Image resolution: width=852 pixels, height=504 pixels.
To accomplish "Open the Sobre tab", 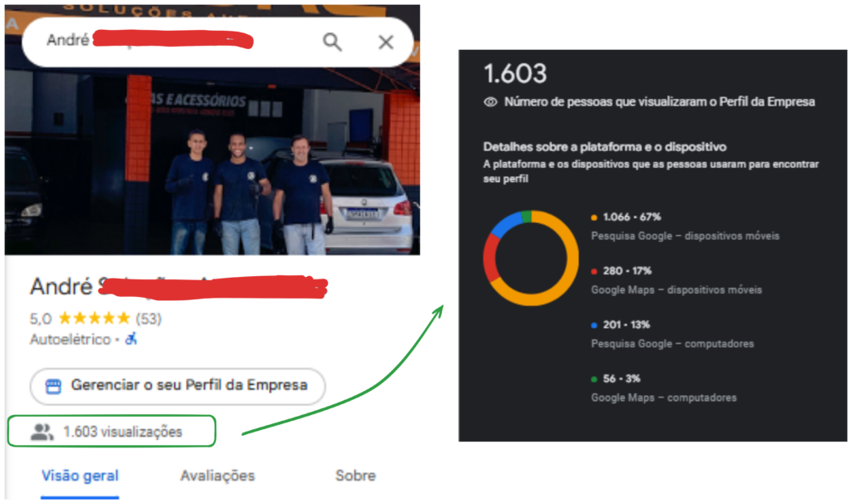I will 355,476.
